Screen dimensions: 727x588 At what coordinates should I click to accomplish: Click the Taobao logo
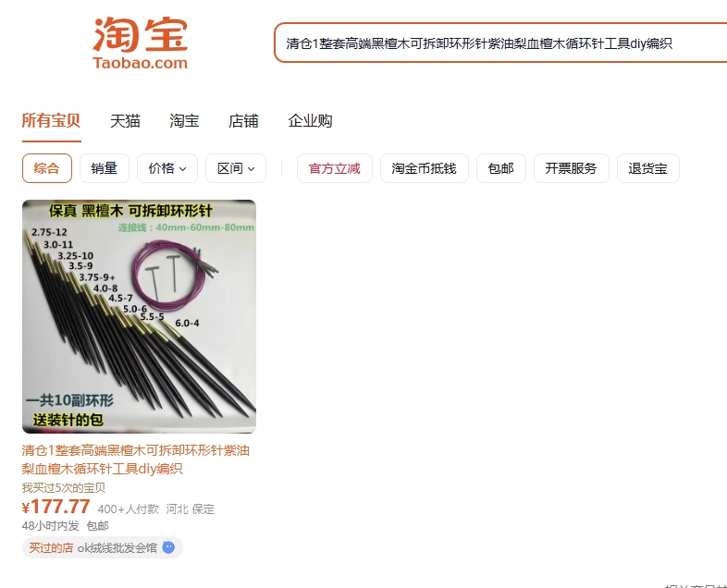(140, 43)
